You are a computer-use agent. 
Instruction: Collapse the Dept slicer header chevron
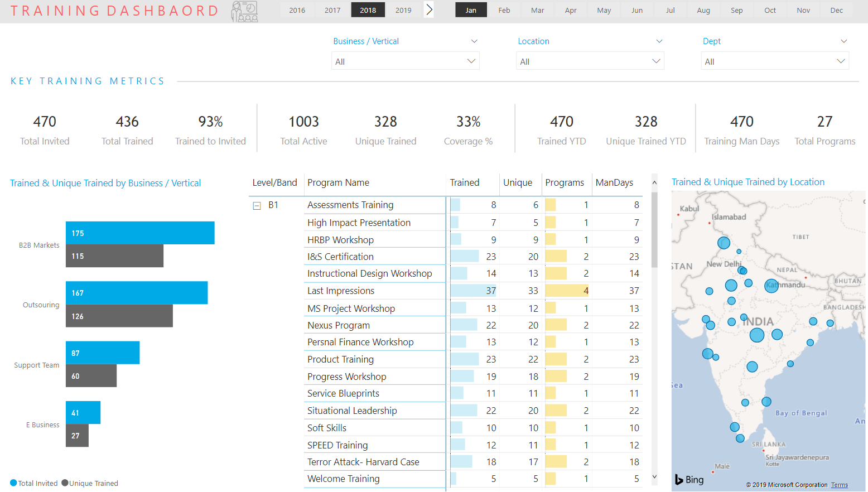843,41
